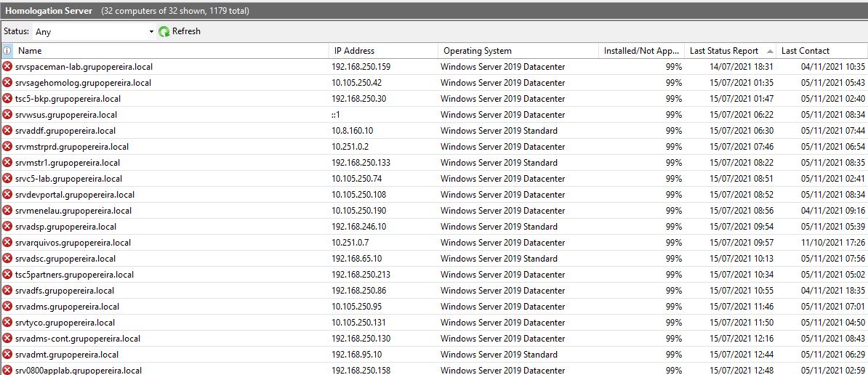Click Last Status Report 14/07/2021 18:31

tap(742, 67)
